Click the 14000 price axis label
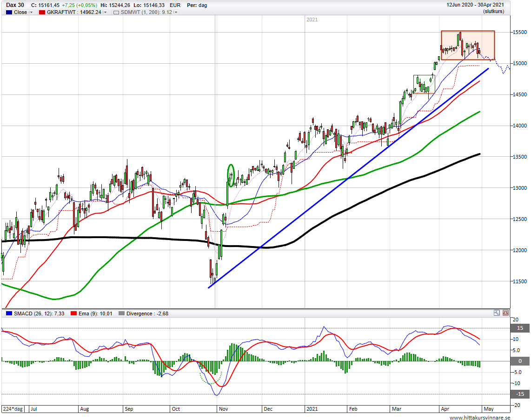 pos(520,126)
